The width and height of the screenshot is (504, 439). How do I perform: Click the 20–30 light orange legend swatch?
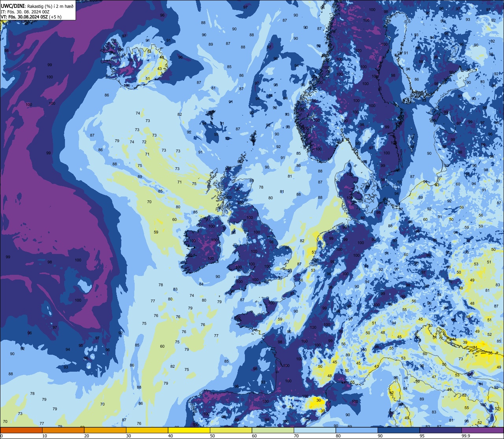pos(105,430)
